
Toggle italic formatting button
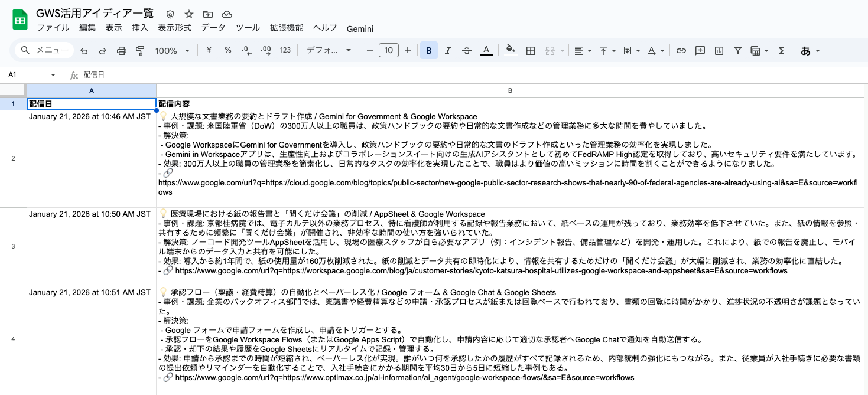pos(447,51)
